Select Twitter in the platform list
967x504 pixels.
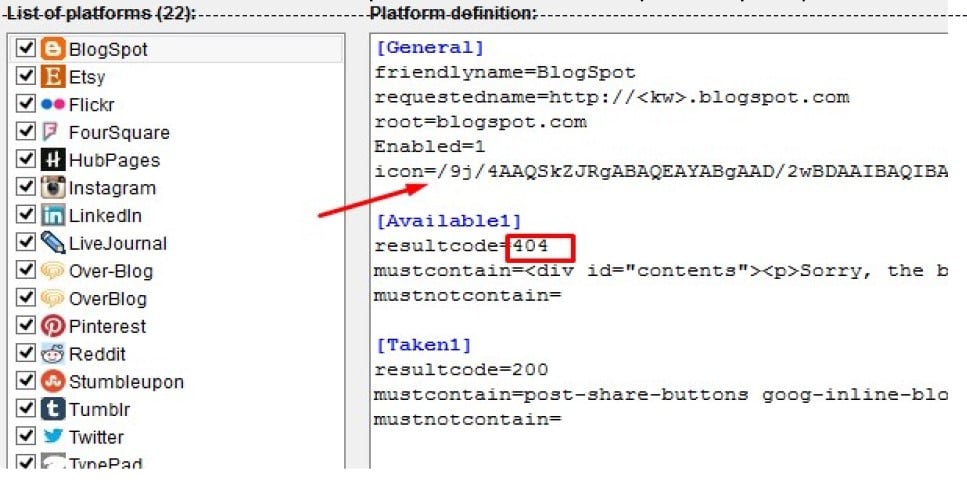point(96,437)
